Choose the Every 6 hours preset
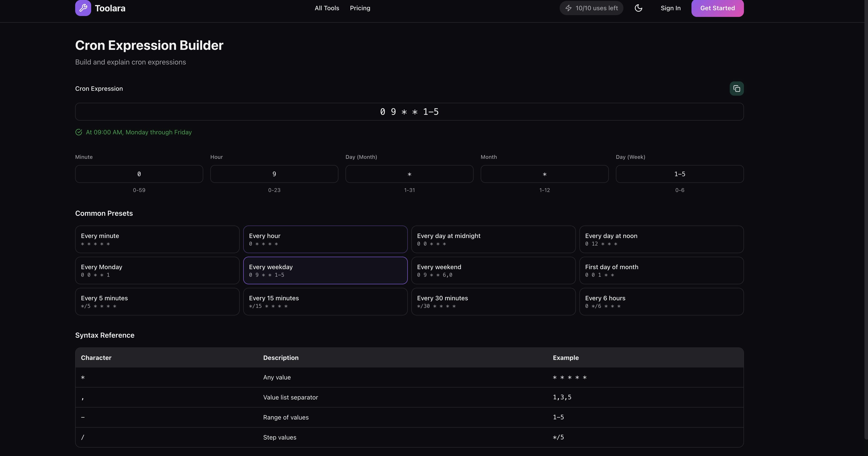868x456 pixels. 661,302
